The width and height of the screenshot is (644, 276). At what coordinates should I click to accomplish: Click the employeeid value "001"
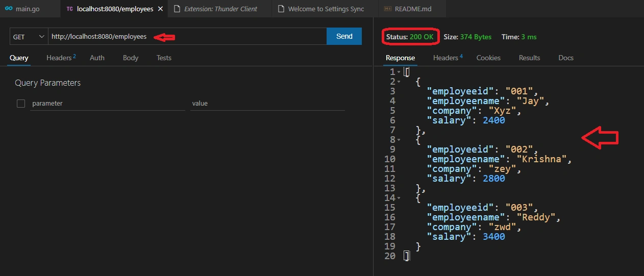518,91
